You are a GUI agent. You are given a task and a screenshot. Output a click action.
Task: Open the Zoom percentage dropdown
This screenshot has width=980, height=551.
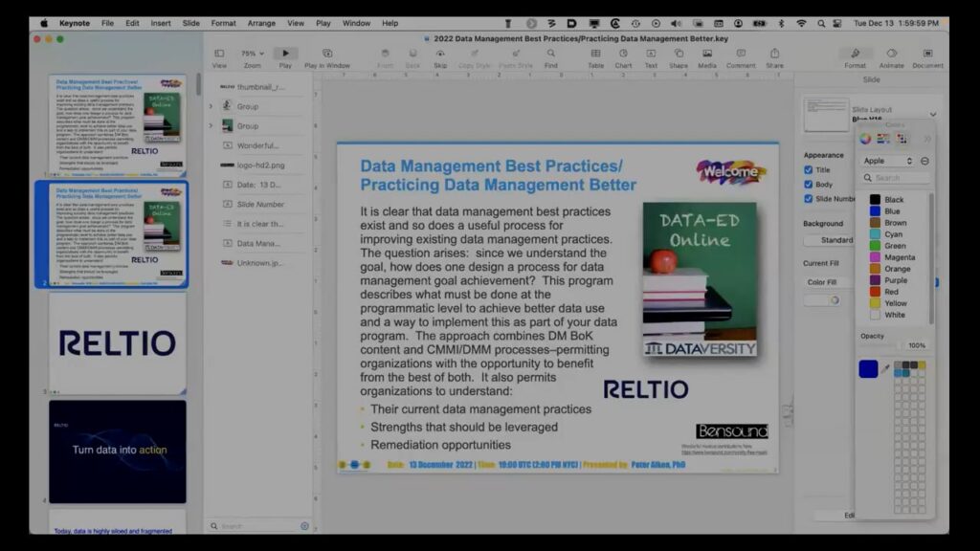click(252, 55)
